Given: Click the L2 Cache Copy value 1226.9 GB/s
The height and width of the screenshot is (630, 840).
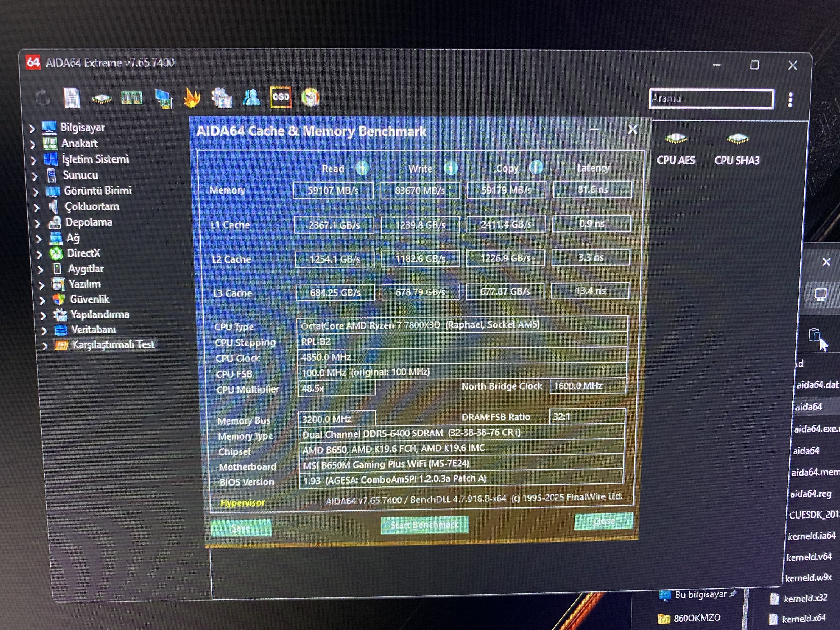Looking at the screenshot, I should (x=505, y=258).
